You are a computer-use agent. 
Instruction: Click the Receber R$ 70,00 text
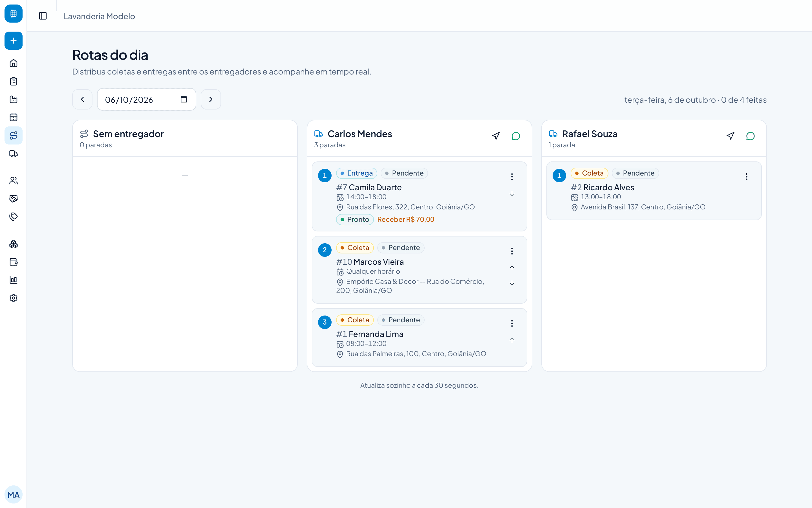(x=406, y=219)
